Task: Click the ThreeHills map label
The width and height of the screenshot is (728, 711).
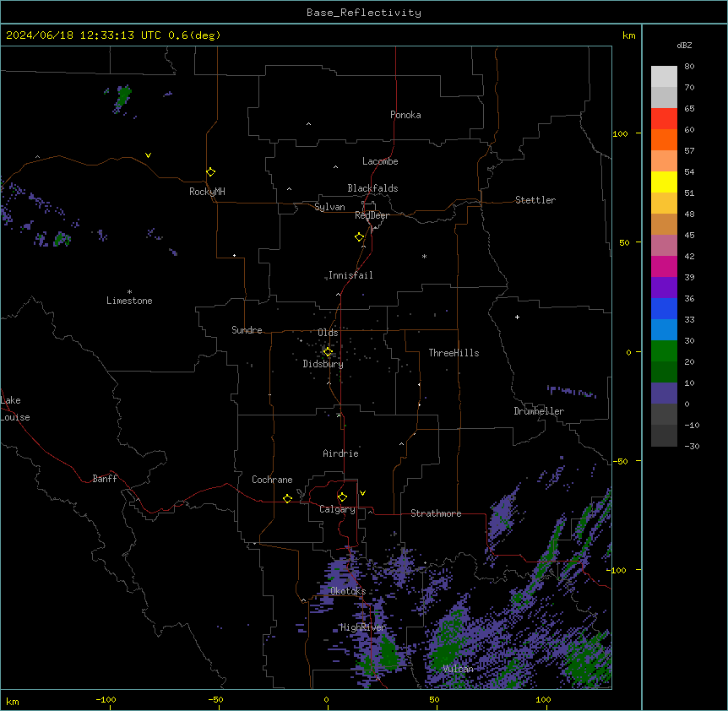Action: click(x=454, y=353)
